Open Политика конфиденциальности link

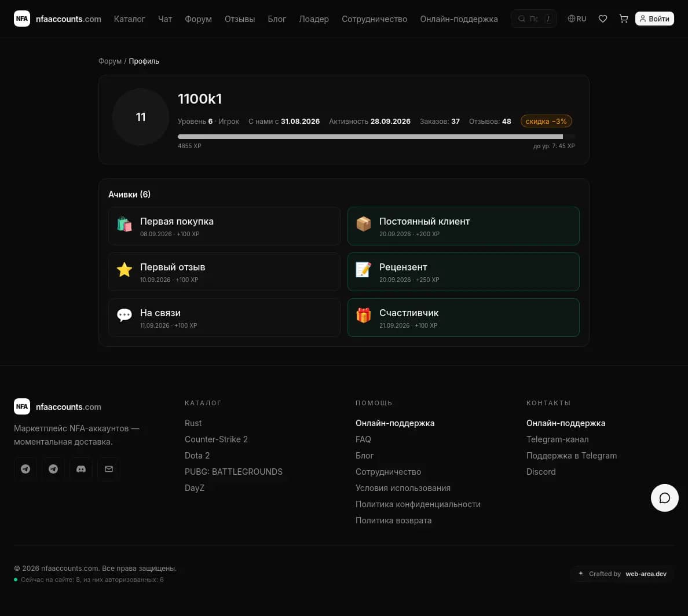(x=418, y=504)
